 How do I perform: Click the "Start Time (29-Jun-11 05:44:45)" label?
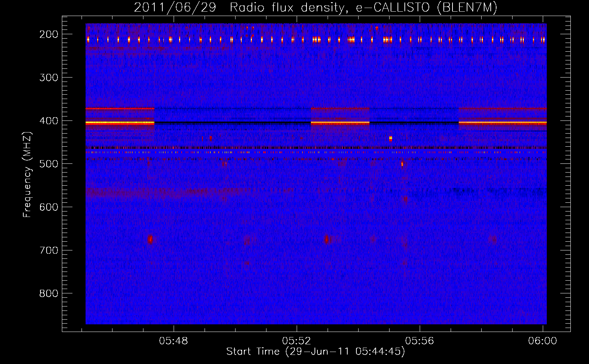(x=316, y=352)
